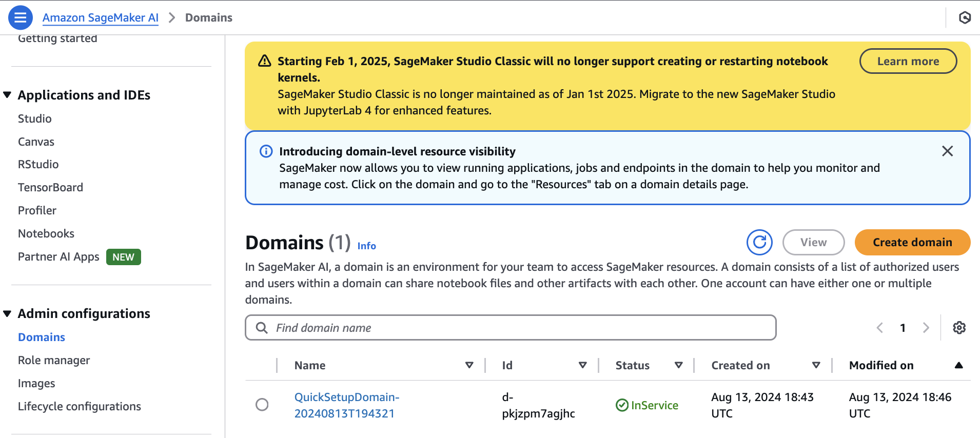Open table preferences gear icon

click(x=959, y=327)
